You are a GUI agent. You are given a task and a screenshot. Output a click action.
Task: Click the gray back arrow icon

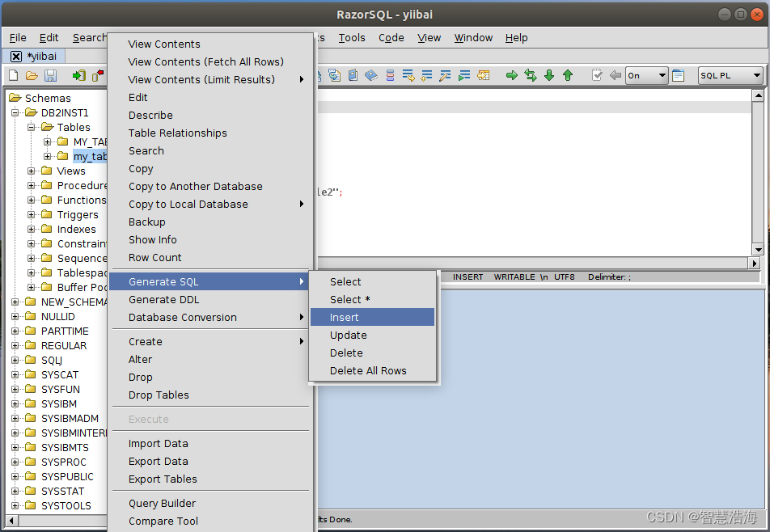614,75
